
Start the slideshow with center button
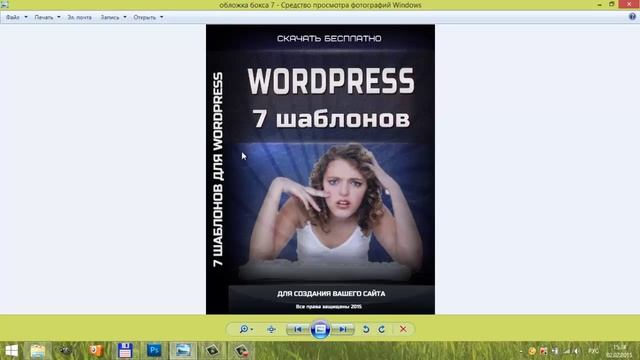[320, 329]
